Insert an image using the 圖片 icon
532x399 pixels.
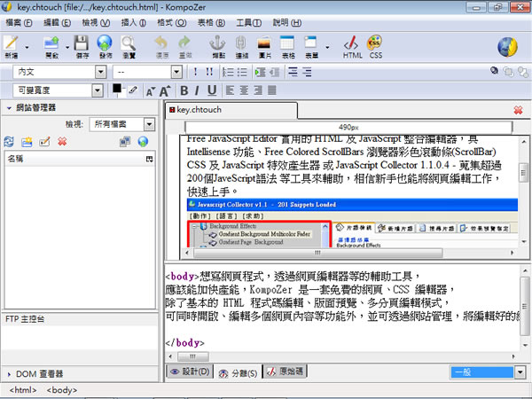[264, 44]
